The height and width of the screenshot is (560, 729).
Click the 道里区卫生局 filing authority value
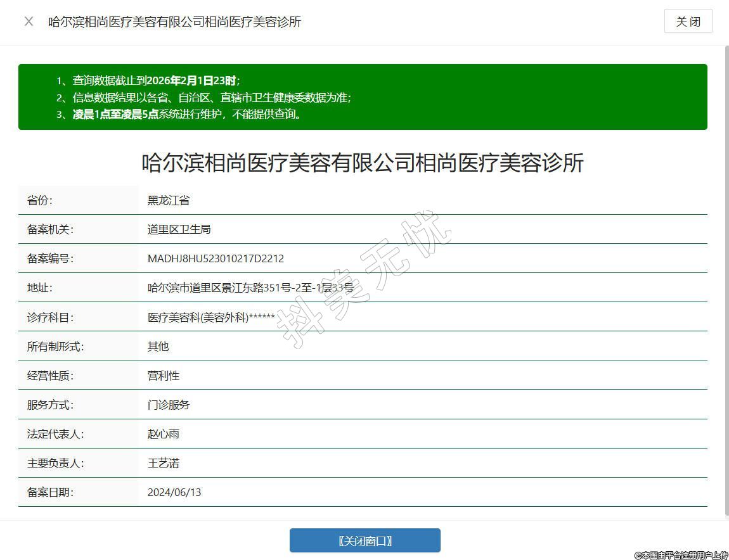(x=179, y=229)
